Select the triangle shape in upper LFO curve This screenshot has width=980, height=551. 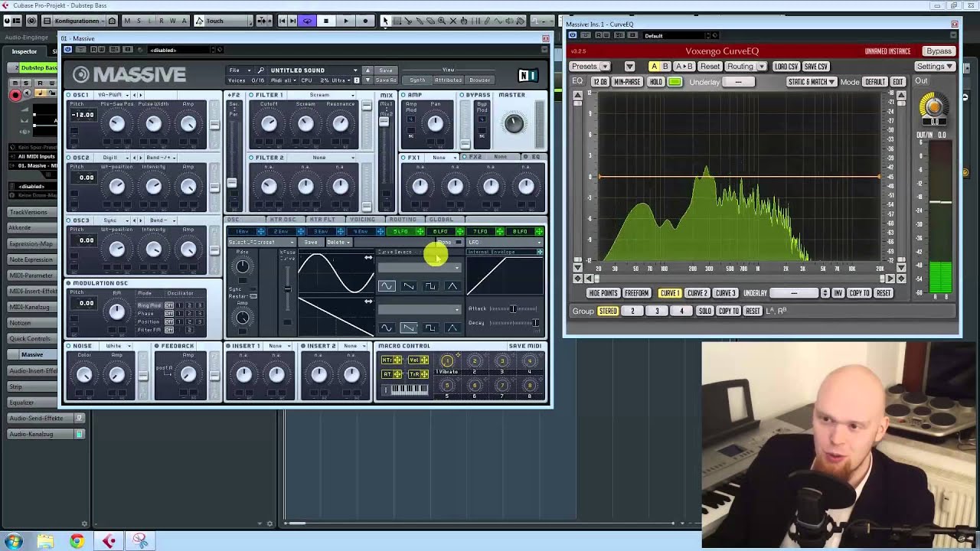[x=452, y=286]
